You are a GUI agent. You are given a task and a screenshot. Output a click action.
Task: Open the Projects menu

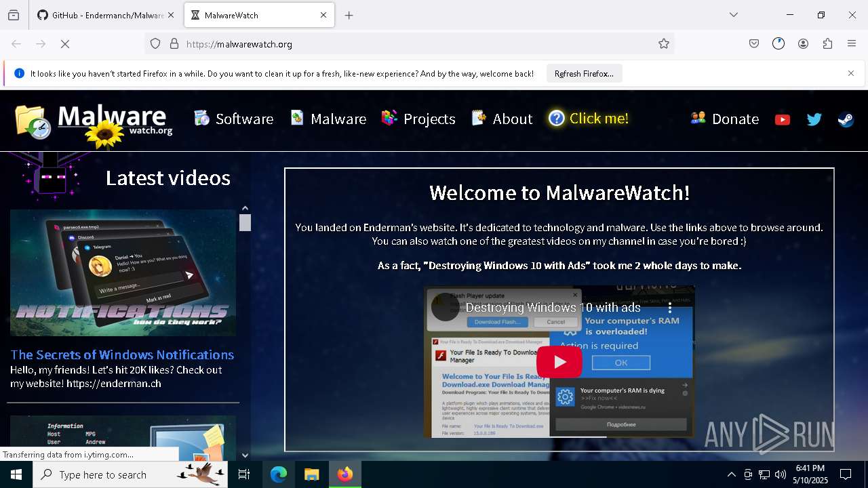(418, 119)
